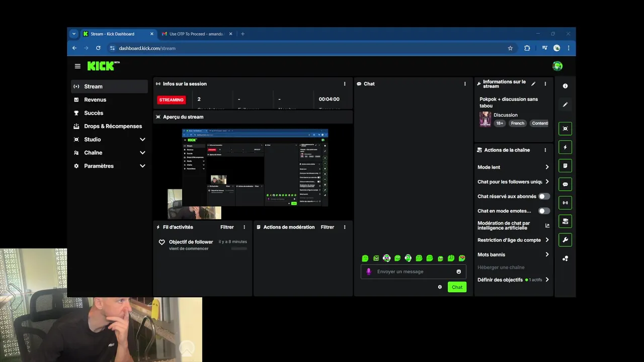Open the info icon in right sidebar

pos(565,86)
